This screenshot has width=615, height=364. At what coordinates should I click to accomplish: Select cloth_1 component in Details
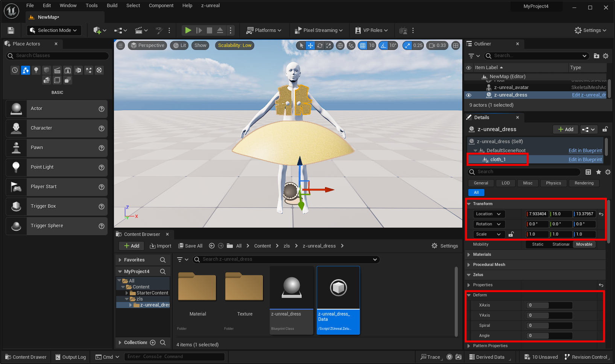point(498,160)
